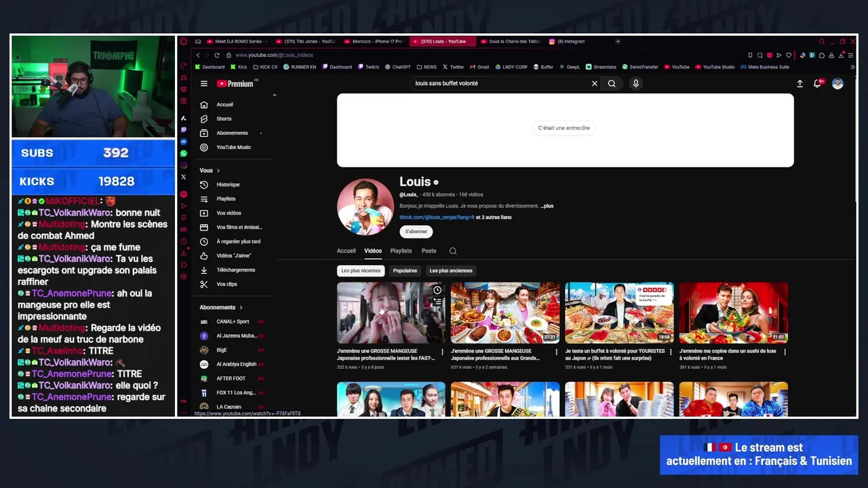Open À regarder plus tard
Image resolution: width=868 pixels, height=488 pixels.
point(238,241)
